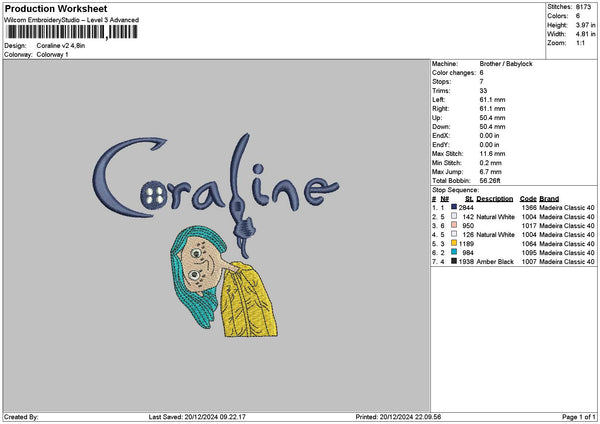Click the Description column header
600x424 pixels.
click(x=495, y=199)
